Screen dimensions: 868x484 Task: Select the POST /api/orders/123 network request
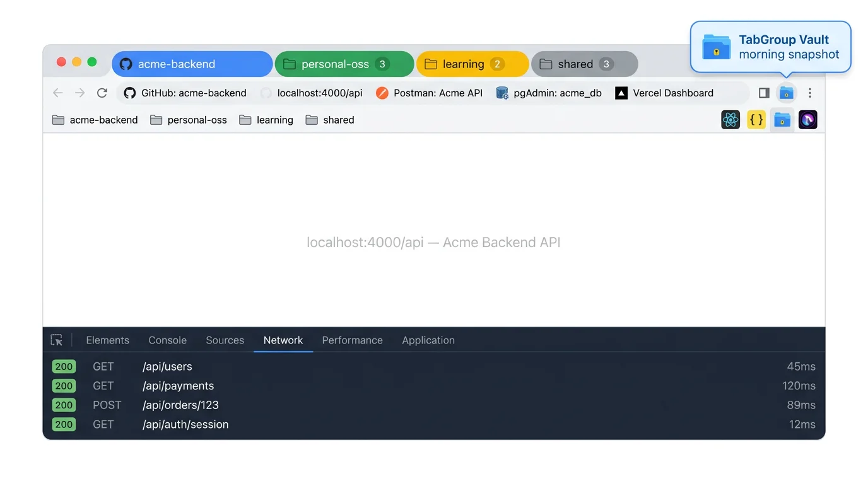(x=180, y=405)
